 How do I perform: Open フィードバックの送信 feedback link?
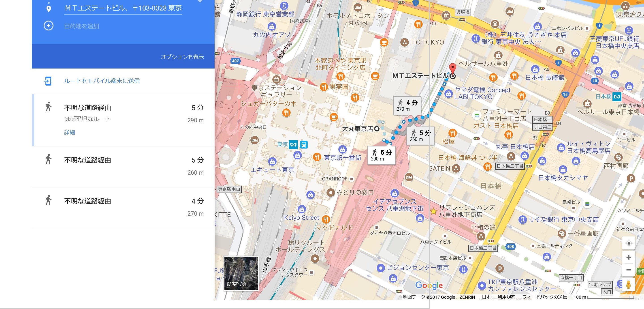(544, 297)
